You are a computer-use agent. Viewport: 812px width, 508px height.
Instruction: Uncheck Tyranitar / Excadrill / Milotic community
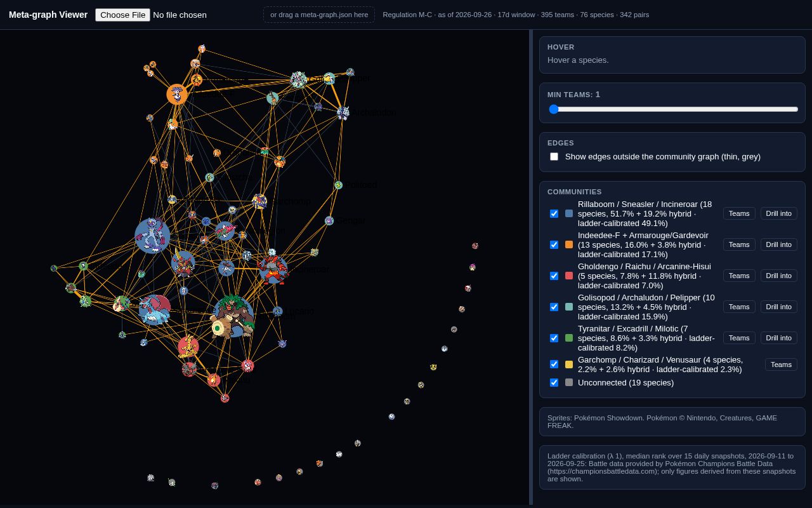point(554,338)
